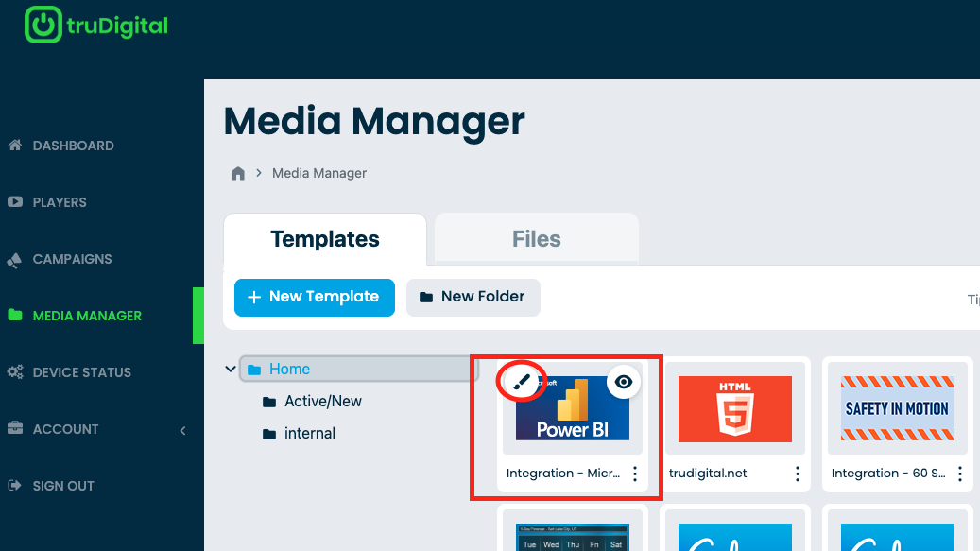980x551 pixels.
Task: Open options menu for Integration - 60 S... template
Action: (960, 474)
